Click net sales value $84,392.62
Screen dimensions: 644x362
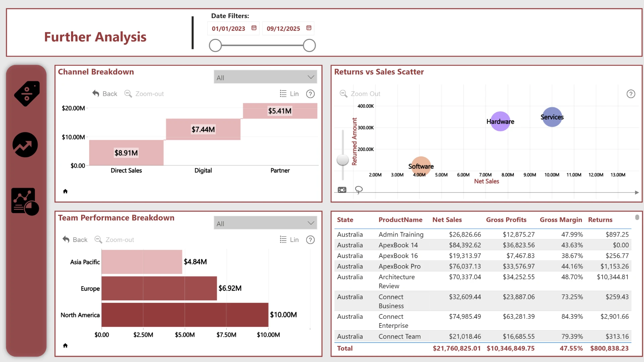click(465, 245)
